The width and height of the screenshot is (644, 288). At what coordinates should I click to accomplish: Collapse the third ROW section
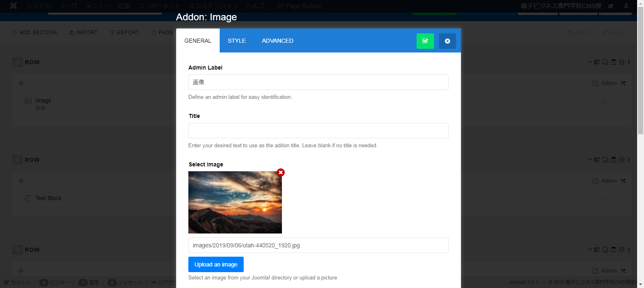coord(590,250)
